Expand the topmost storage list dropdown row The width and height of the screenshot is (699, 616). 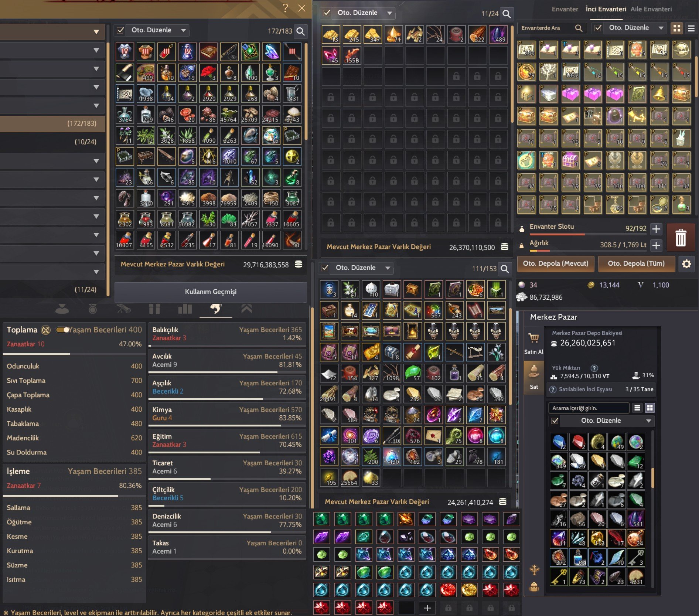[52, 32]
